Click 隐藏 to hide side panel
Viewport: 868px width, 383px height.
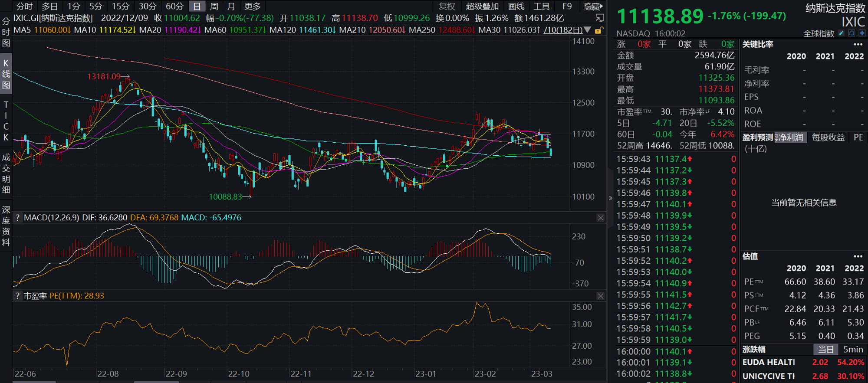coord(593,6)
